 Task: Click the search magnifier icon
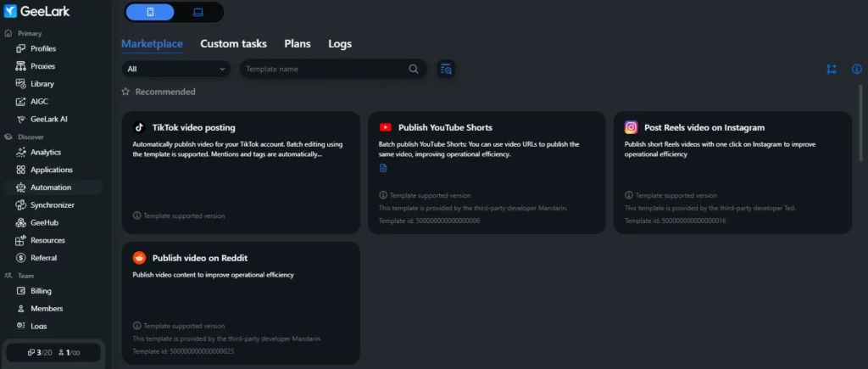click(414, 70)
